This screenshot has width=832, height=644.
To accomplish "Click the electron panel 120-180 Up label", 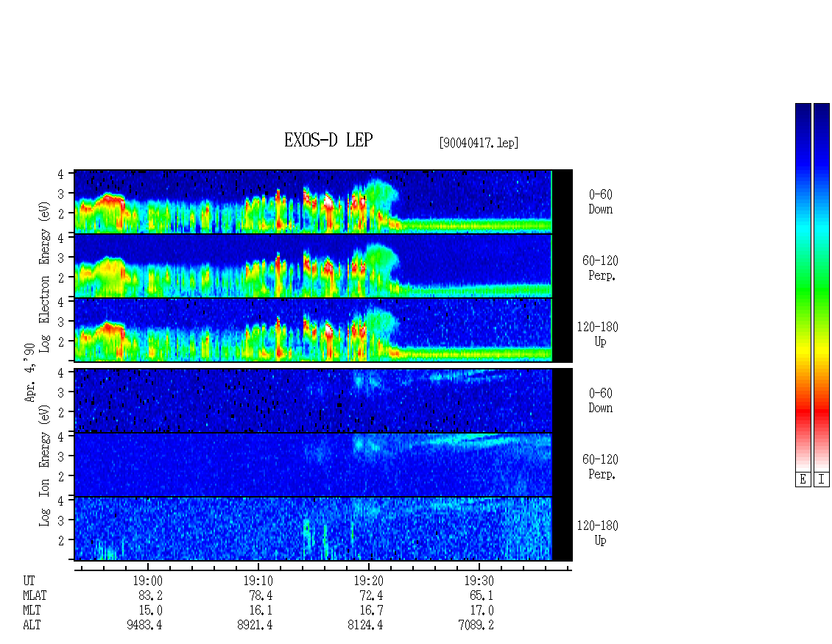I will pos(597,335).
